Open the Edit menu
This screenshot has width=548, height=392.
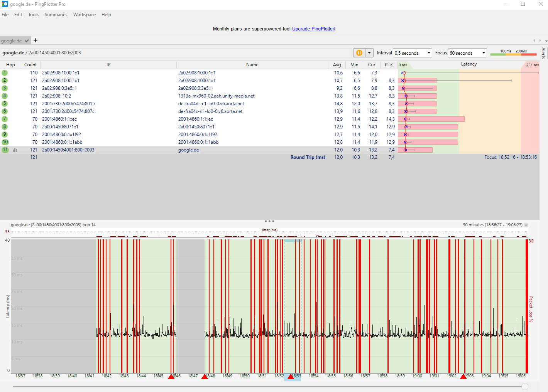[x=18, y=15]
